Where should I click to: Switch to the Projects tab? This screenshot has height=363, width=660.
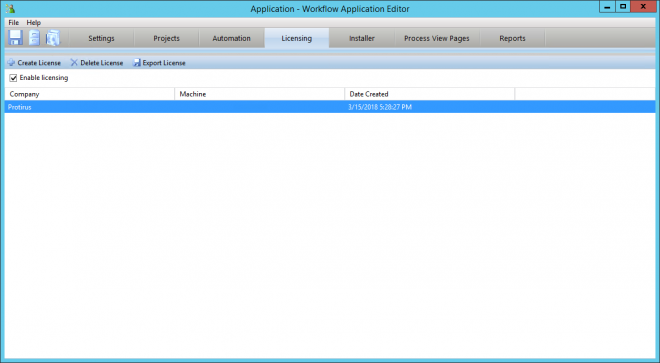tap(166, 38)
